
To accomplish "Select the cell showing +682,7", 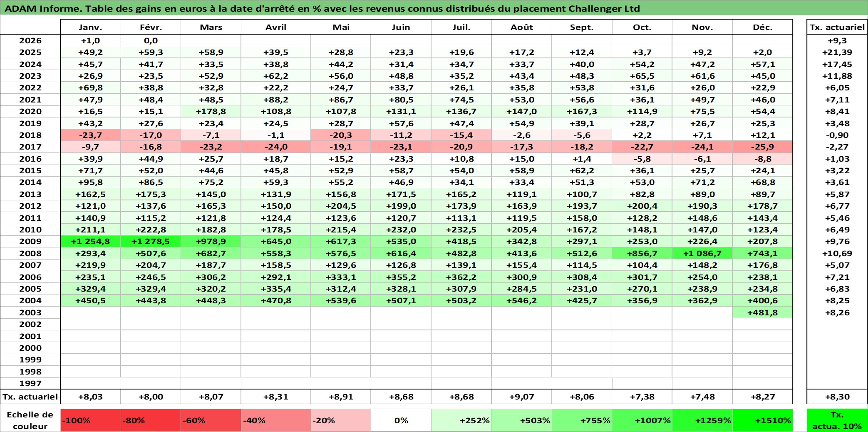I will pos(211,253).
